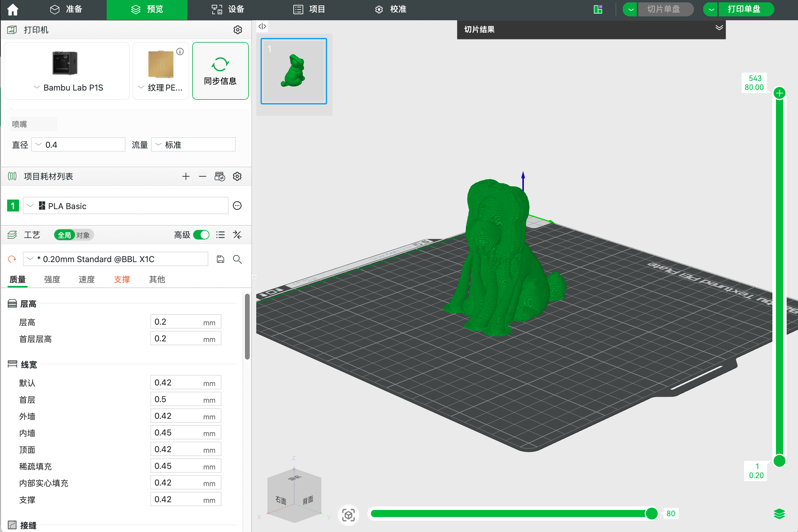Reset process preset changes icon
This screenshot has width=798, height=532.
12,259
